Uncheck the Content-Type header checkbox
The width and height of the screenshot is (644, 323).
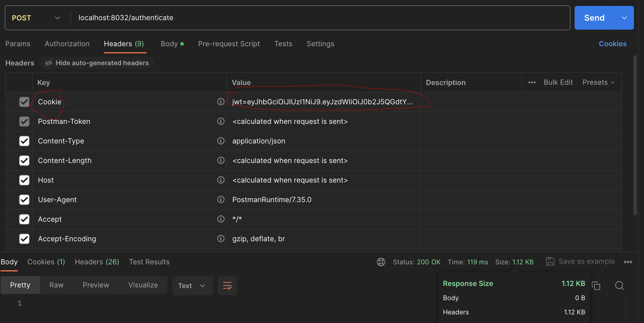[24, 141]
